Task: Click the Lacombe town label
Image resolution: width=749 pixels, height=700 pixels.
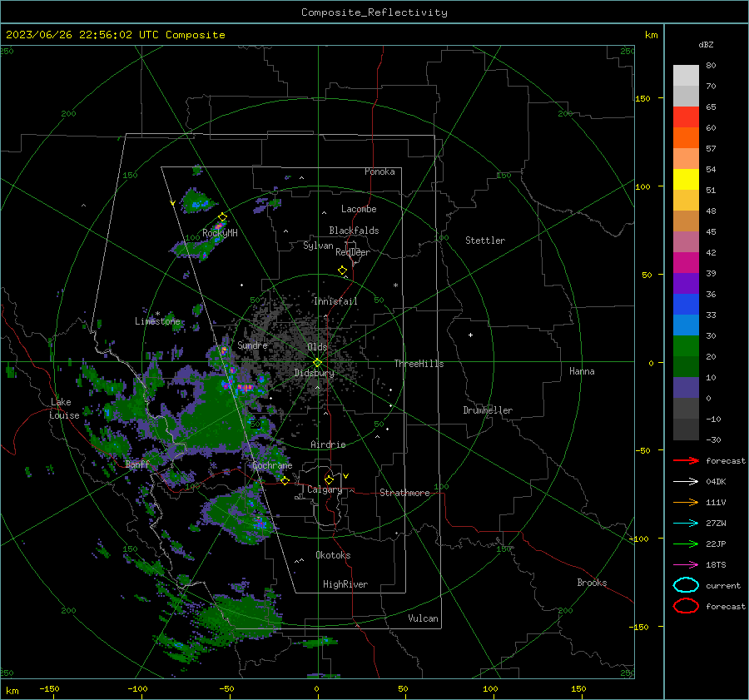Action: coord(359,209)
